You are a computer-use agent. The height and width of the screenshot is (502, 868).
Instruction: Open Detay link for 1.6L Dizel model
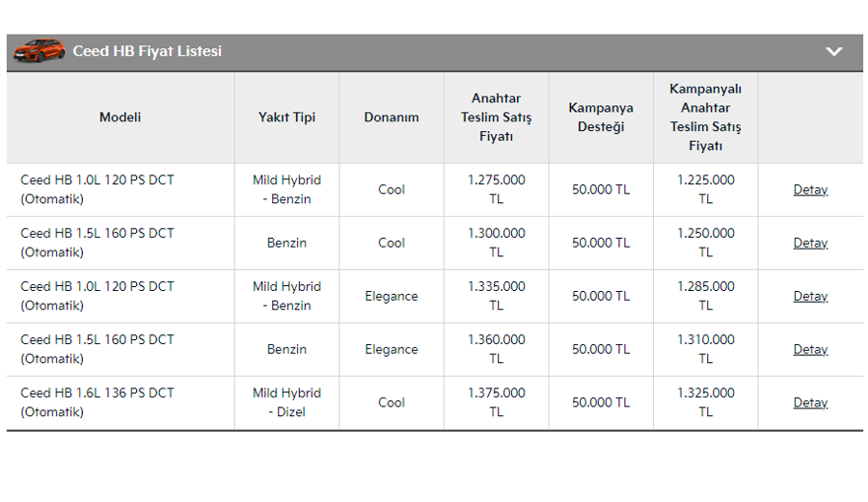(810, 403)
